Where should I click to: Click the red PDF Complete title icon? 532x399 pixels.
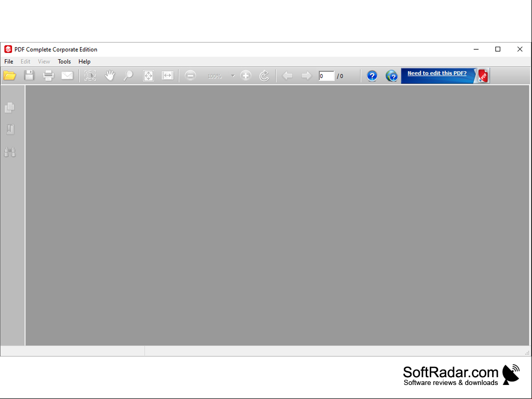click(x=8, y=49)
